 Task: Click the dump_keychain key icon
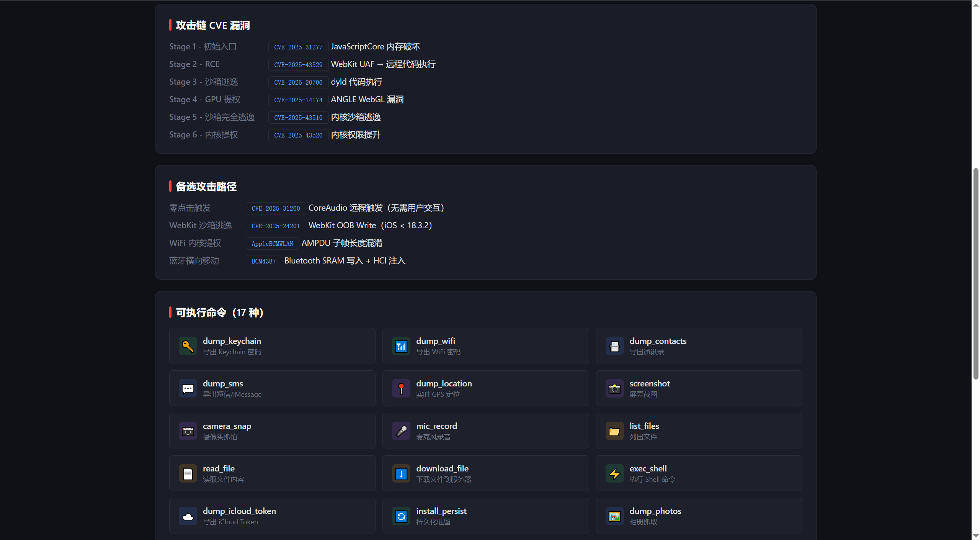click(x=188, y=346)
